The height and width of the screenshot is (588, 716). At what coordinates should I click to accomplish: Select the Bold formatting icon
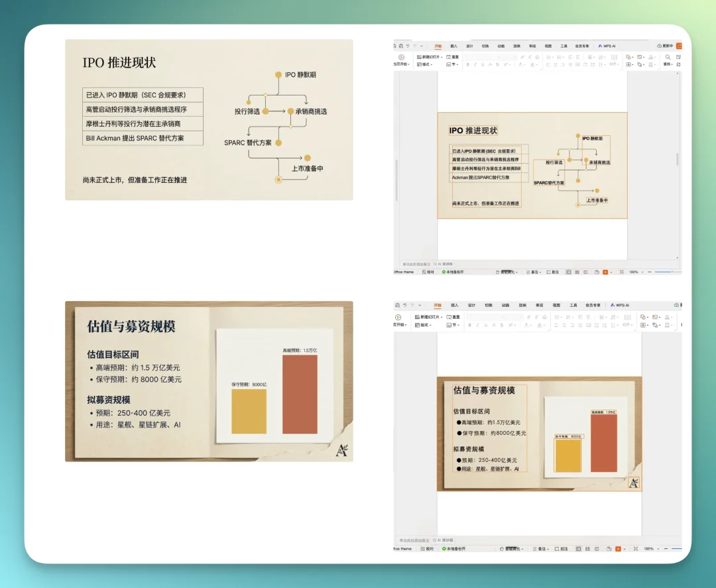click(x=467, y=63)
